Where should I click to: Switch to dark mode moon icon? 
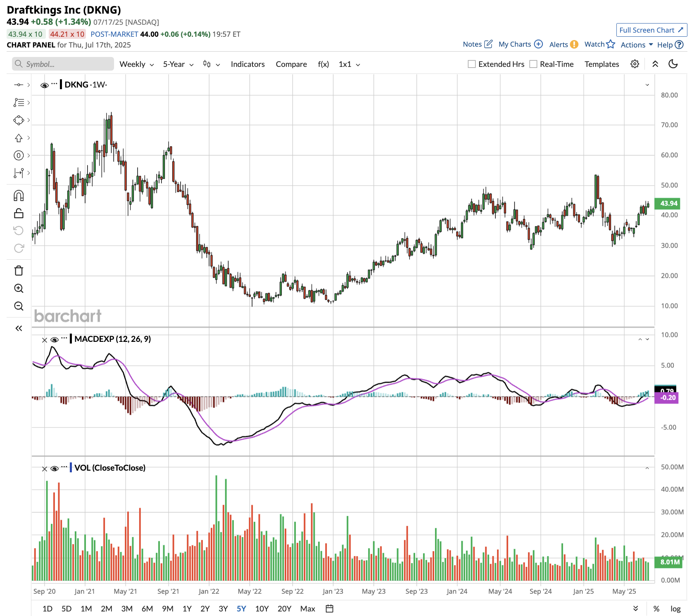click(x=673, y=64)
